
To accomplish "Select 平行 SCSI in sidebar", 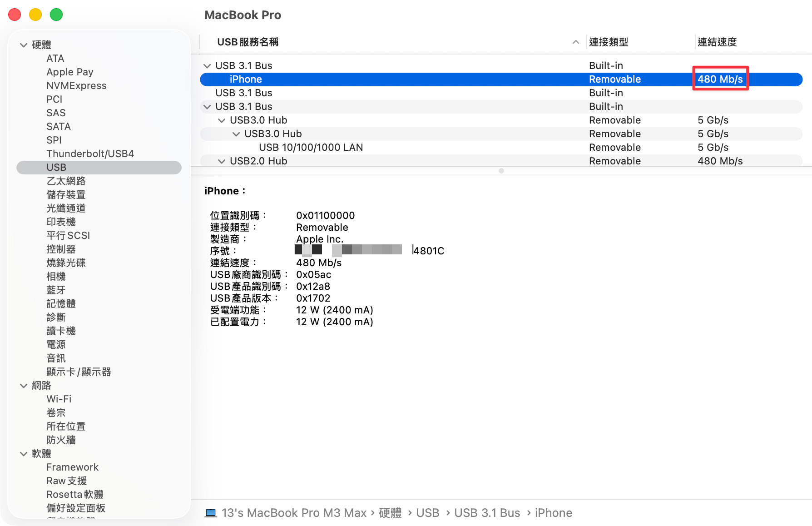I will (68, 236).
